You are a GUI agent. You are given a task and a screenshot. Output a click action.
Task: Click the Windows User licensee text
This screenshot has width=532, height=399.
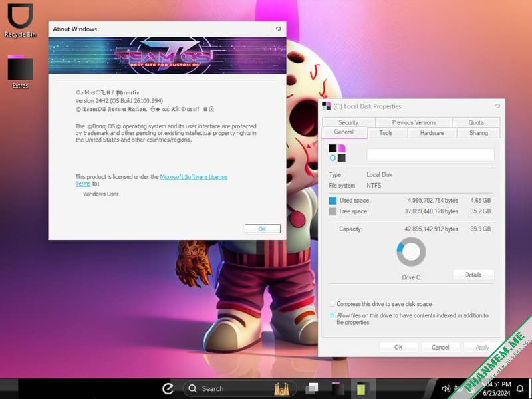(101, 194)
